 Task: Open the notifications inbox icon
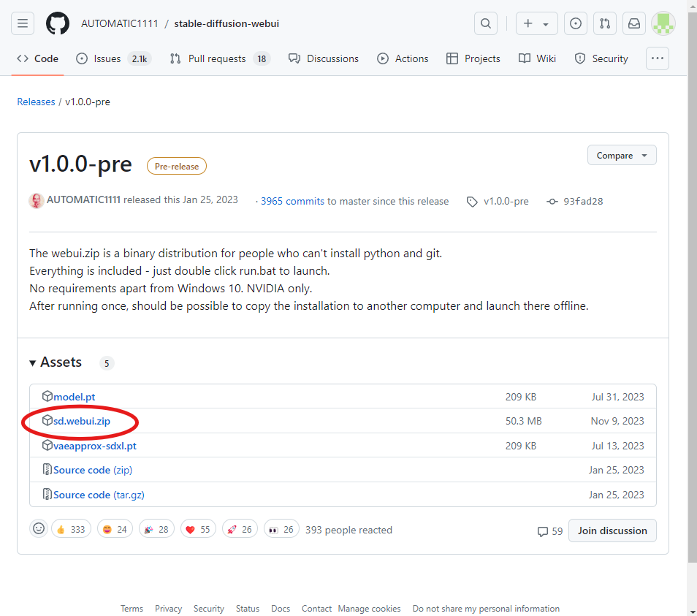pos(634,23)
